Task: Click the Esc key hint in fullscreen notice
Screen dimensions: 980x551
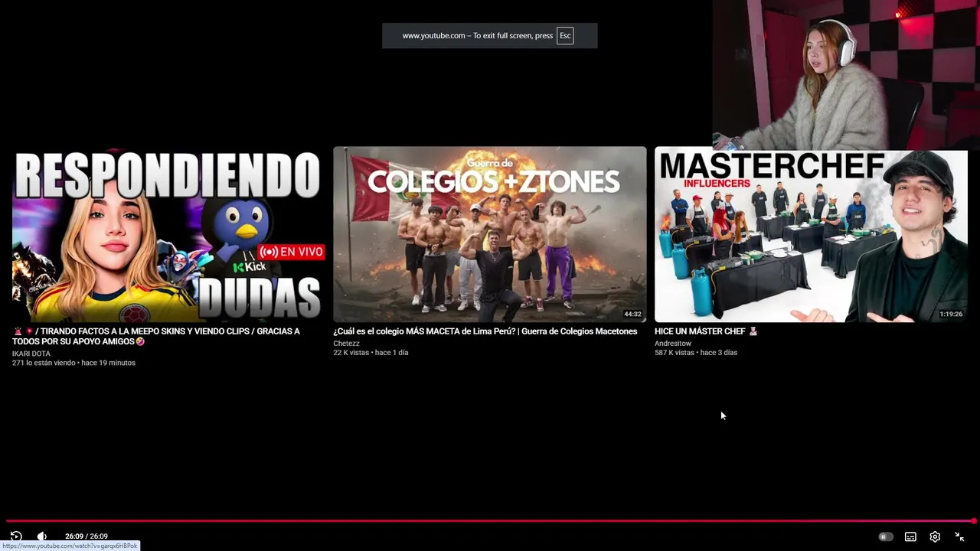Action: point(565,36)
